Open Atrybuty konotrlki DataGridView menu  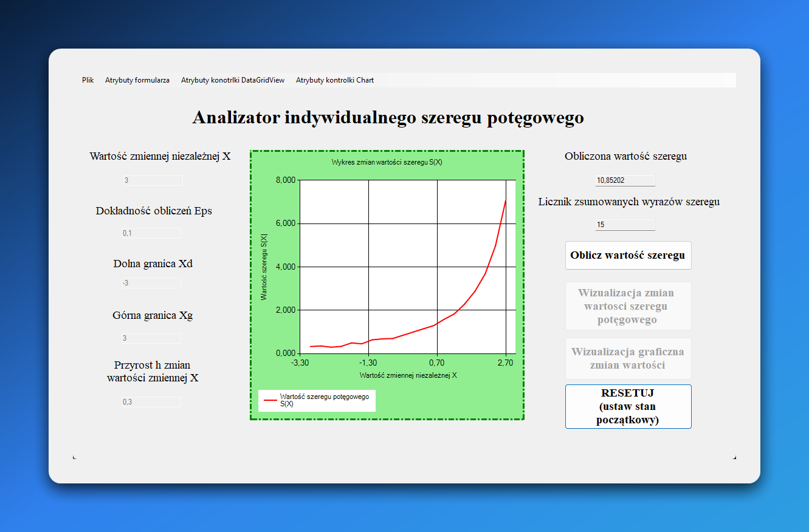point(233,80)
